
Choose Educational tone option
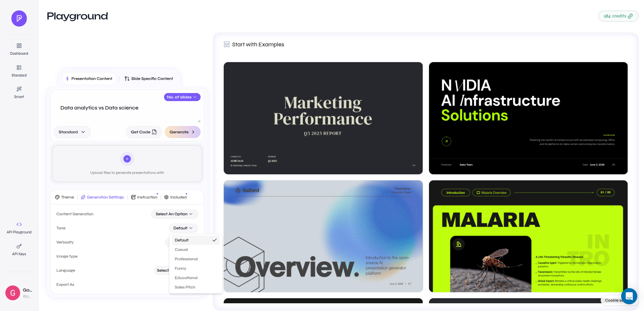(x=196, y=278)
